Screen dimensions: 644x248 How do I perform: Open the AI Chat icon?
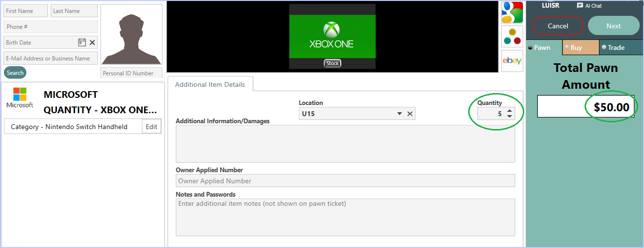coord(580,6)
